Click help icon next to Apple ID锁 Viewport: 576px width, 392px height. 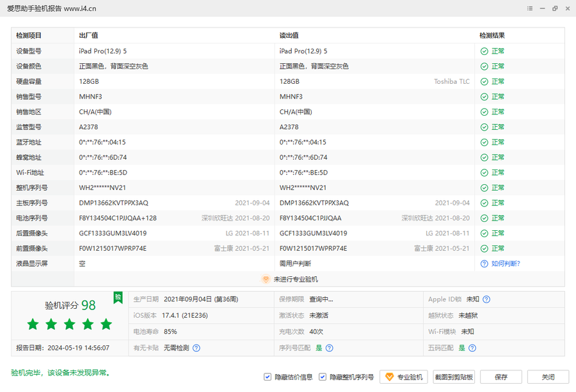click(x=486, y=299)
